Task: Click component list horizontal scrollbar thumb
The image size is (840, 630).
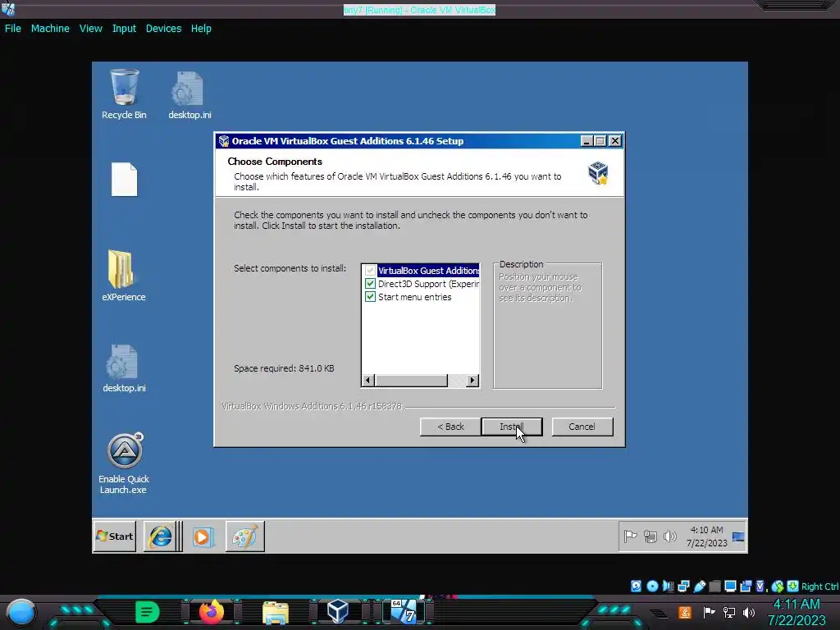Action: (x=411, y=381)
